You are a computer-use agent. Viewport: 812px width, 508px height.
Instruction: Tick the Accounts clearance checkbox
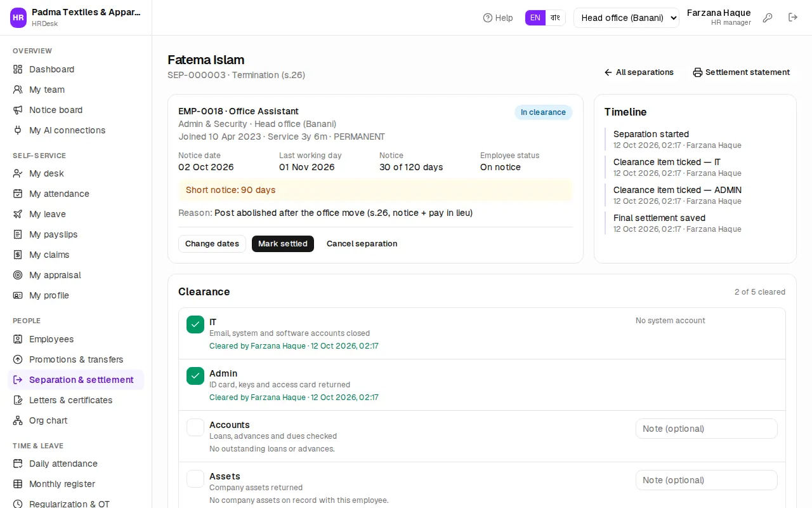click(x=195, y=427)
